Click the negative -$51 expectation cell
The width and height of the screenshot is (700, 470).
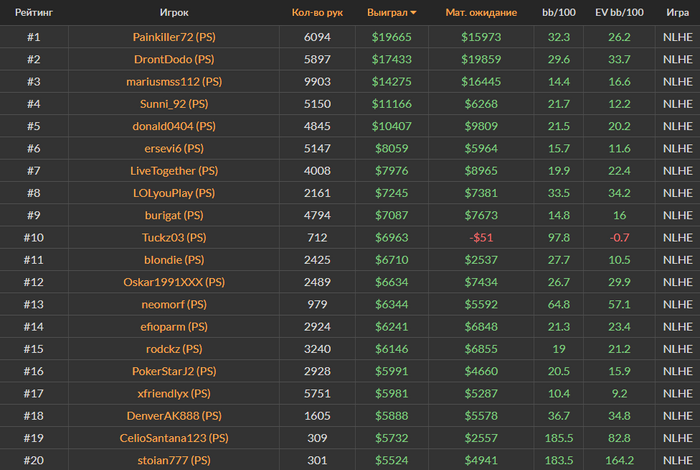pos(481,237)
